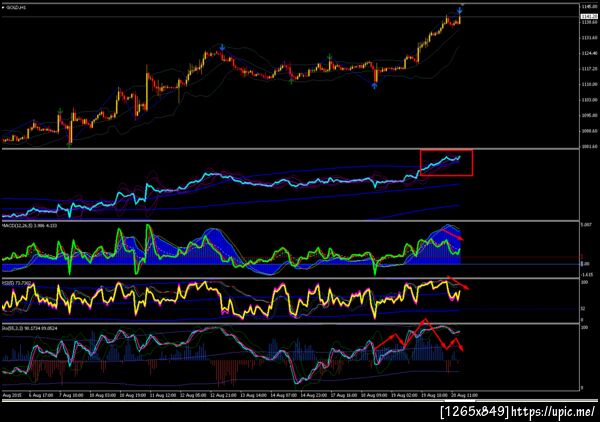Select the MACD(12,26,9) indicator label

[29, 226]
